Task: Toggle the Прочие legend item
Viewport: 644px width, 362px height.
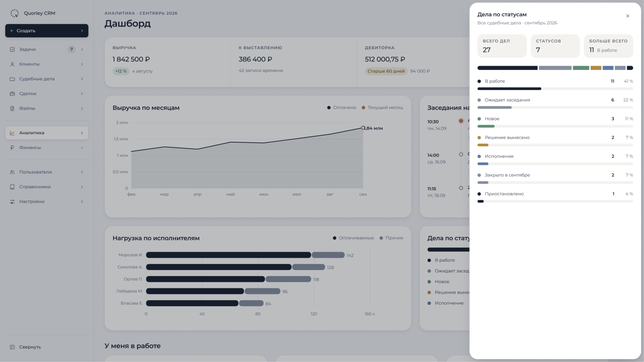Action: (x=391, y=238)
